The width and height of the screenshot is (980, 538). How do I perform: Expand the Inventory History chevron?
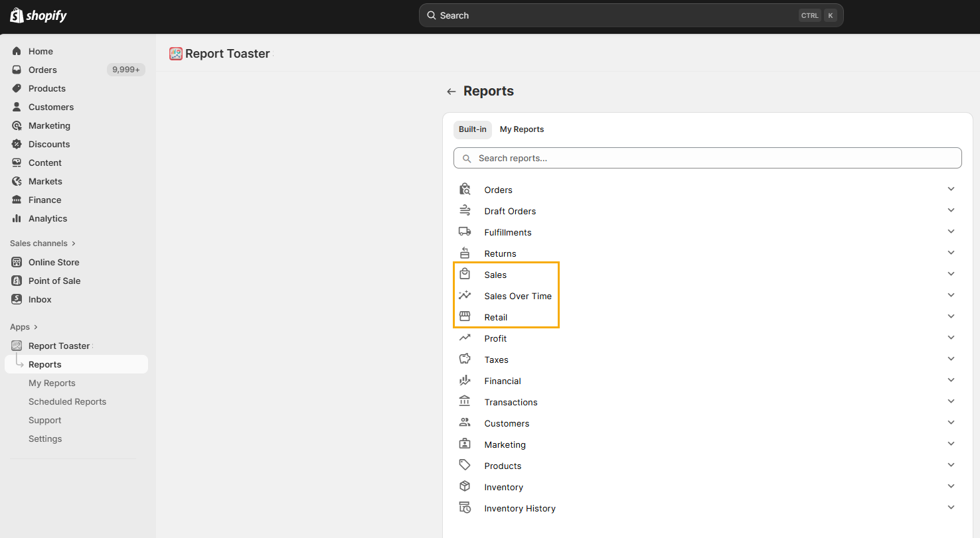click(x=951, y=507)
